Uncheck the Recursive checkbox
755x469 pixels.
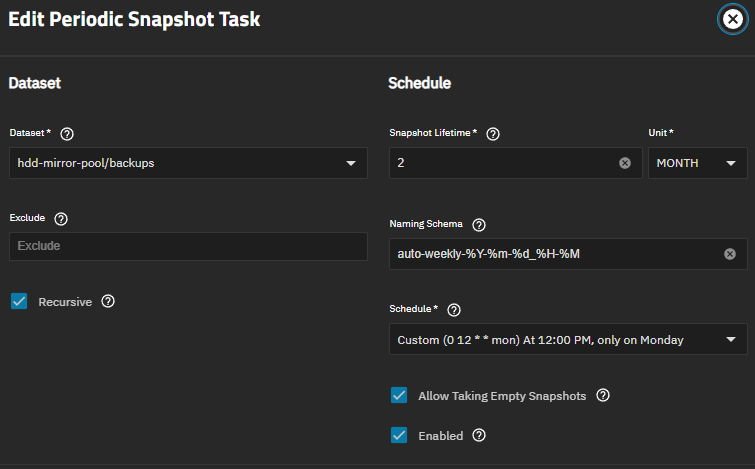[x=19, y=301]
